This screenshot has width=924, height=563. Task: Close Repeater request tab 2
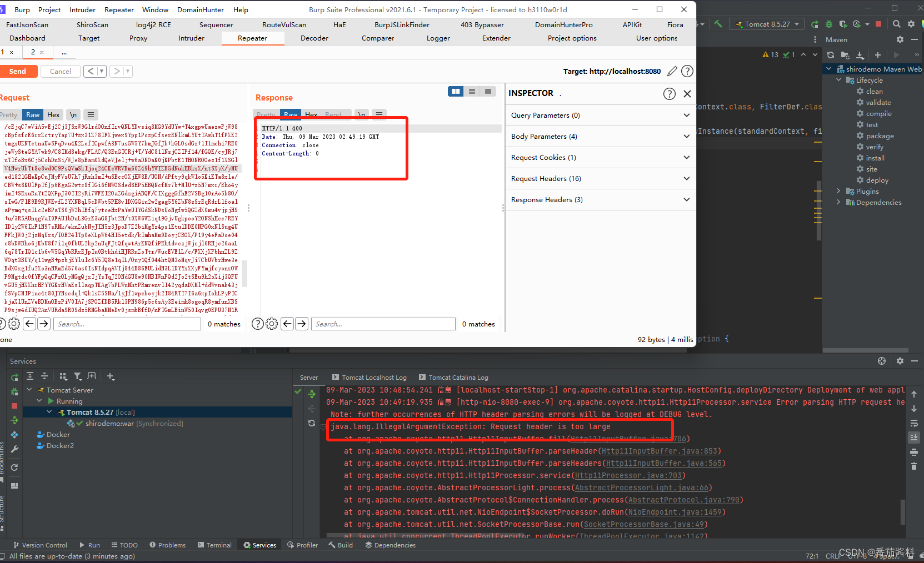pos(42,52)
